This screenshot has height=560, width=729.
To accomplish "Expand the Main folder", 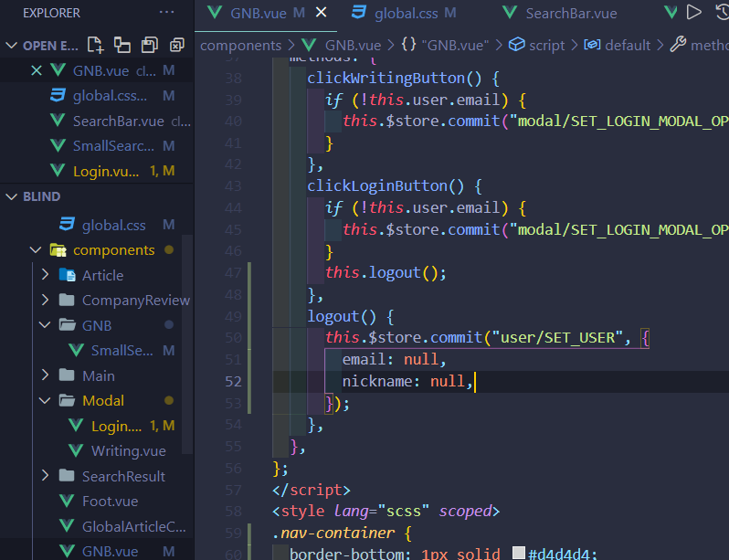I will point(45,375).
